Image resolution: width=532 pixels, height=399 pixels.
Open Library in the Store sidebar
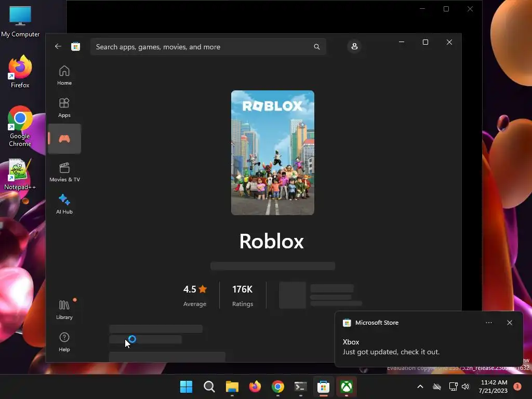[x=64, y=310]
